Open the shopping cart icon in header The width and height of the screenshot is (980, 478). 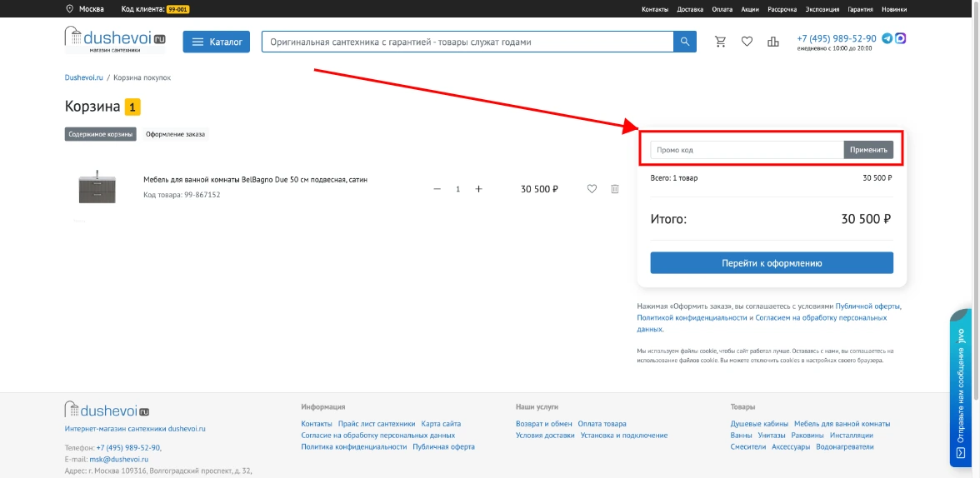coord(721,42)
